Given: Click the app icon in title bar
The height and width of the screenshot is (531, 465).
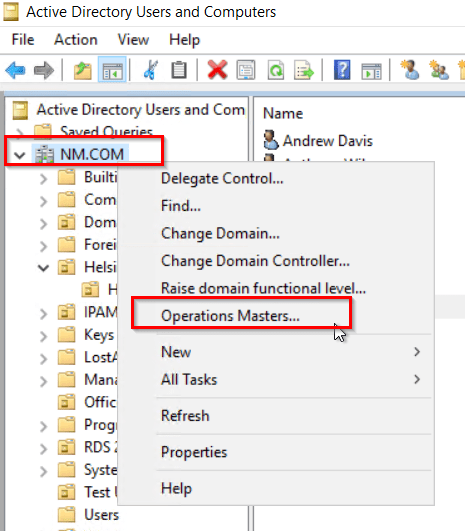Looking at the screenshot, I should point(11,12).
